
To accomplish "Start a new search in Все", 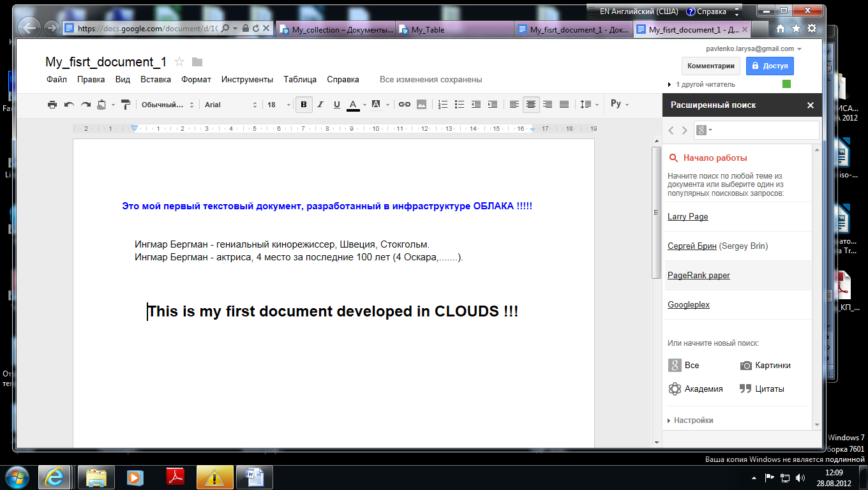I will pyautogui.click(x=684, y=365).
